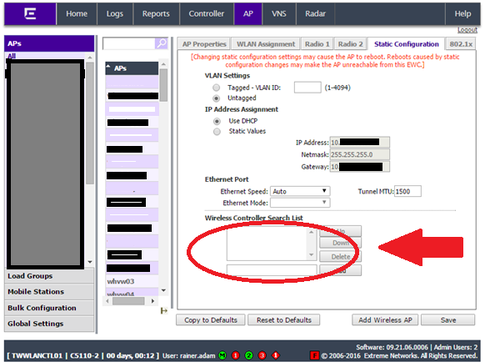This screenshot has height=362, width=490.
Task: Click the Extreme Networks logo
Action: tap(30, 14)
